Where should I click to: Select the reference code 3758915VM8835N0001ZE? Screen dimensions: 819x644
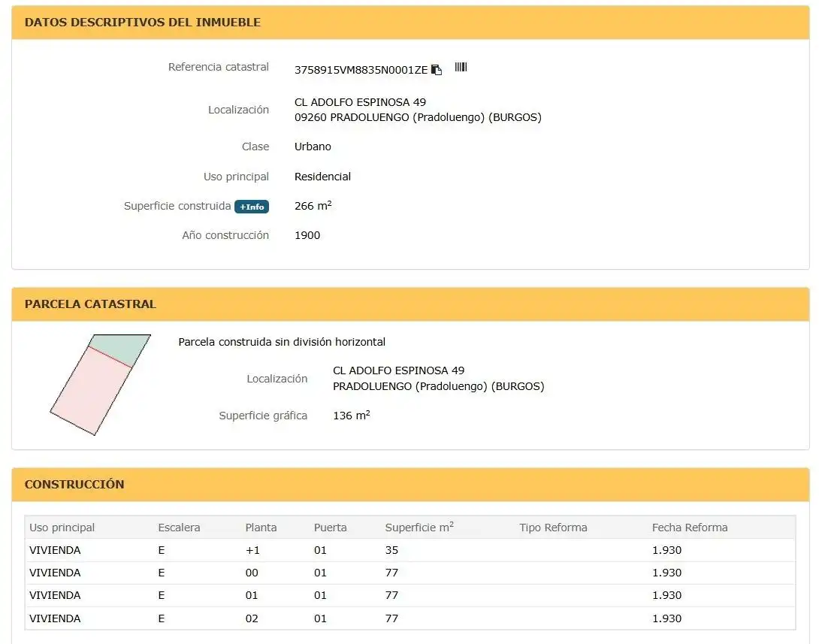pyautogui.click(x=361, y=70)
